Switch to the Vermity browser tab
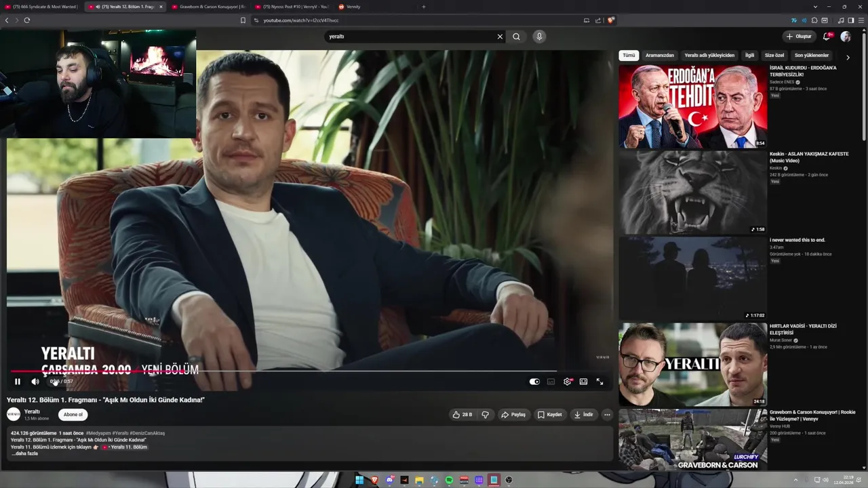The image size is (868, 488). point(373,7)
